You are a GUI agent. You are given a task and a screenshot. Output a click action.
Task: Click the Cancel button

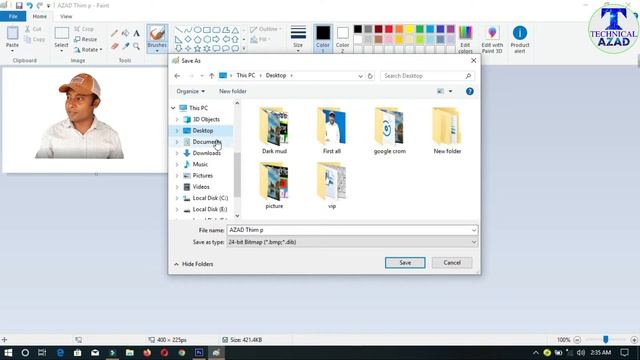(x=452, y=262)
